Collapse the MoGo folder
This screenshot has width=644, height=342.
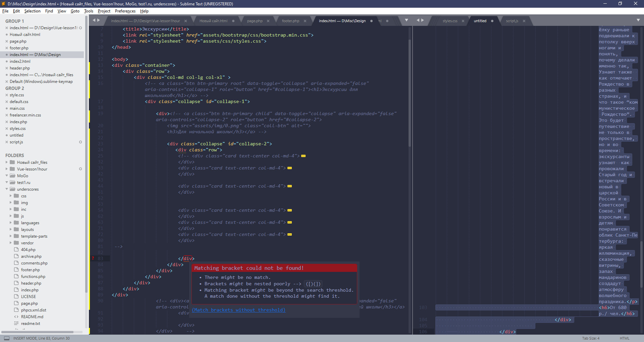pyautogui.click(x=6, y=176)
